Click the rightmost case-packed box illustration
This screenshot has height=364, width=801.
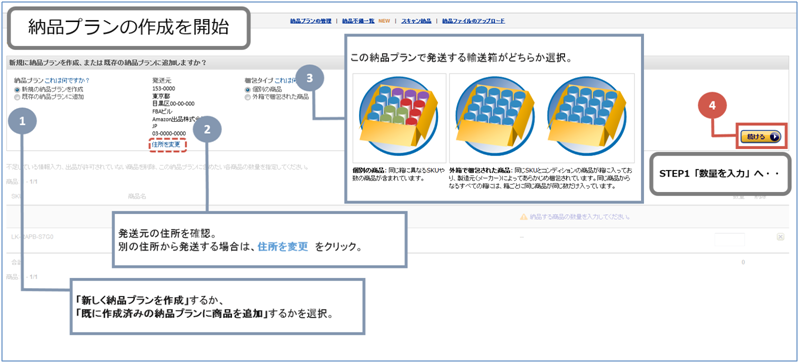(586, 116)
